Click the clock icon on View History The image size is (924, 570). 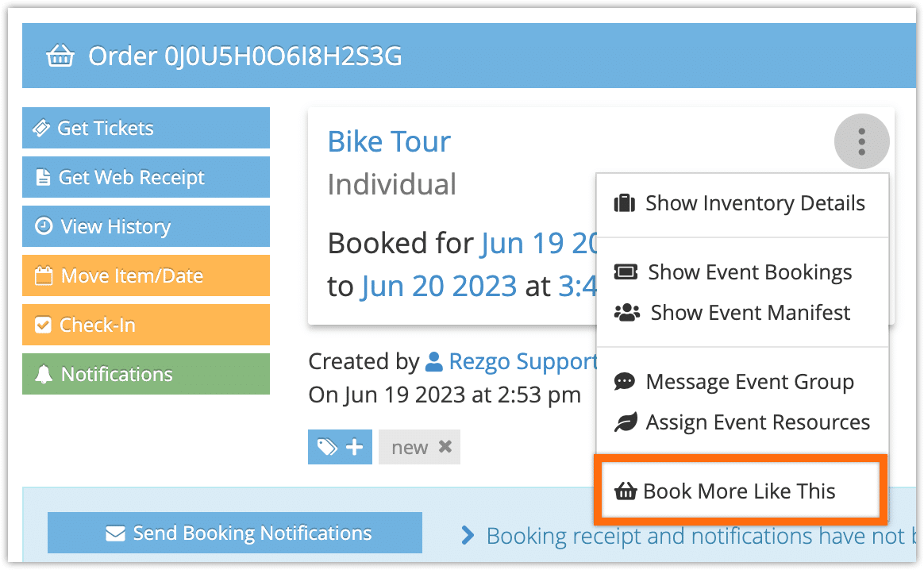[44, 225]
